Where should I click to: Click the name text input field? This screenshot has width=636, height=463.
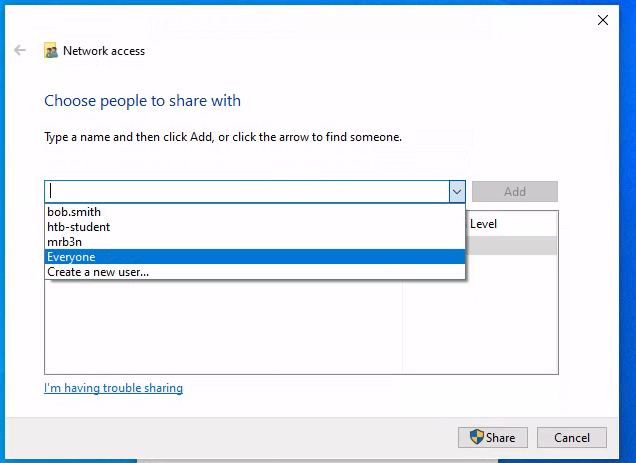(245, 191)
